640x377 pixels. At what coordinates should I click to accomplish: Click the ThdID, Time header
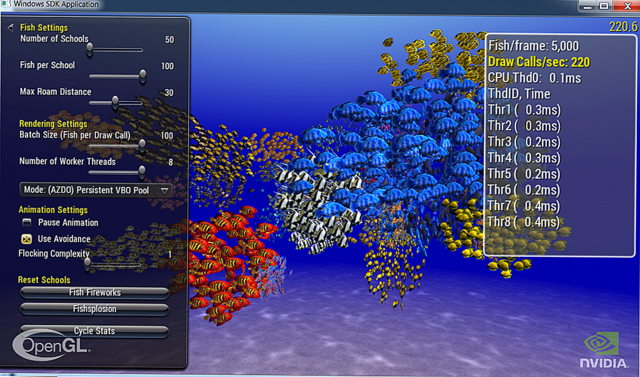(519, 94)
